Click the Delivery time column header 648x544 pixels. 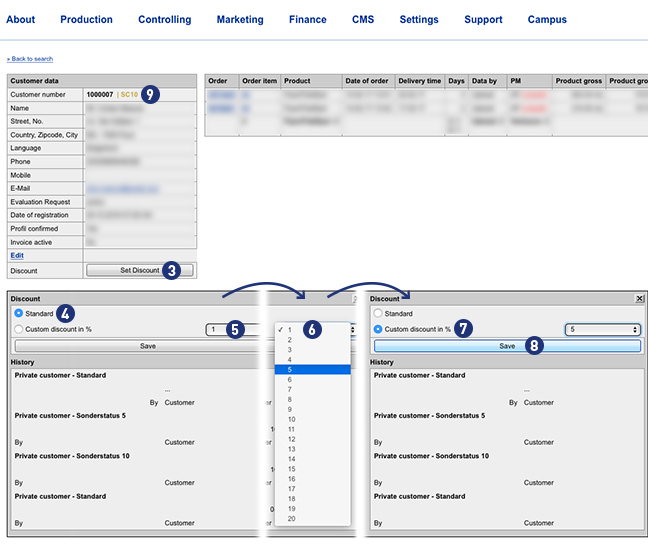(419, 81)
